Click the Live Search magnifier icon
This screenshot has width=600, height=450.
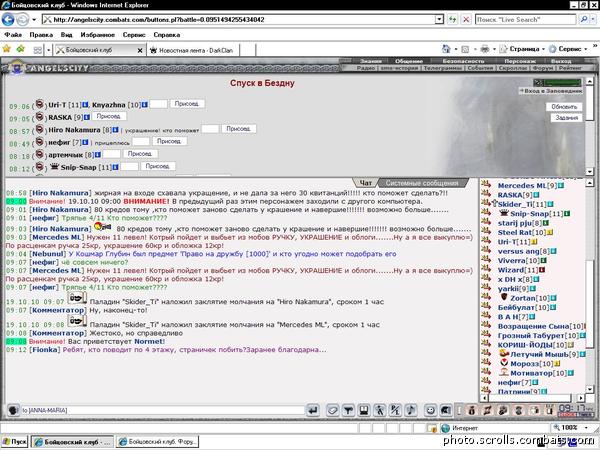[x=584, y=19]
